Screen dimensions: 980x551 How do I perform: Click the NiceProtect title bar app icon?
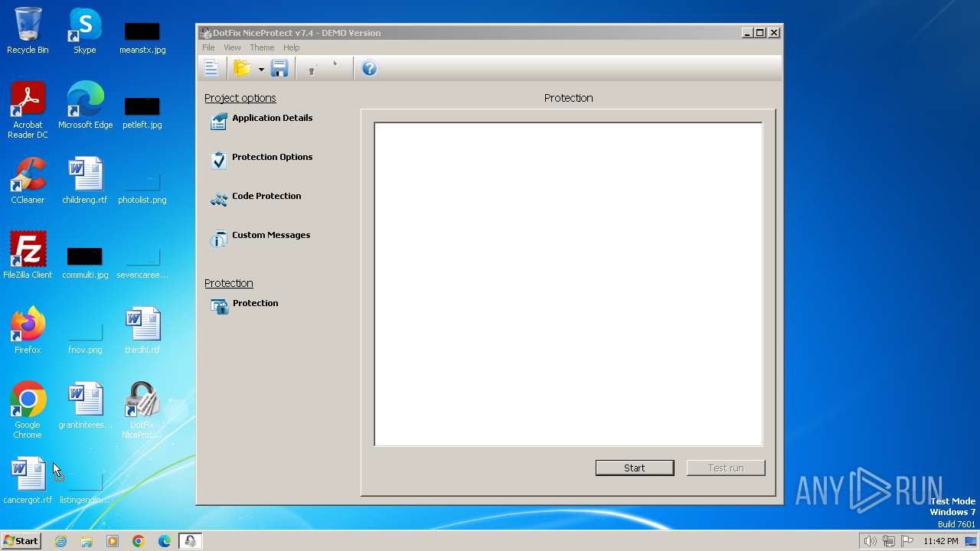(205, 33)
